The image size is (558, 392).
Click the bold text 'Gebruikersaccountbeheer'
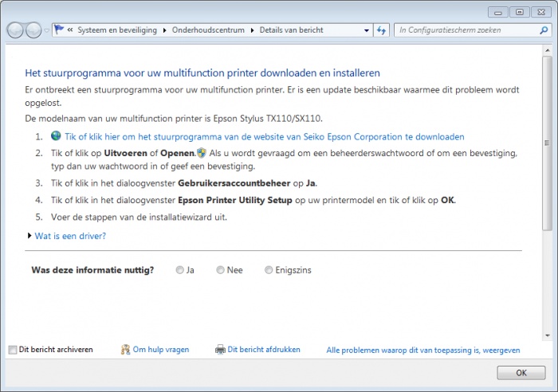point(234,183)
